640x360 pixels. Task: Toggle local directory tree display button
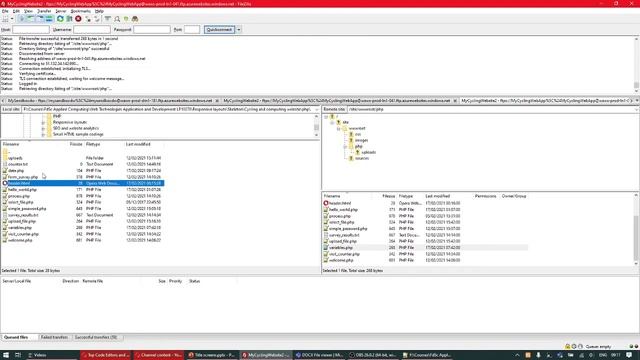(x=31, y=19)
